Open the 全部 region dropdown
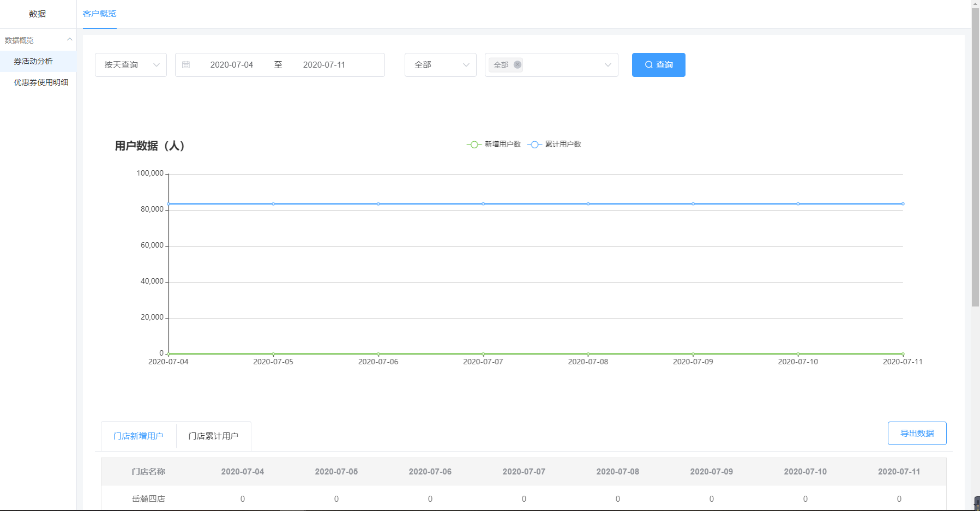Image resolution: width=980 pixels, height=511 pixels. 440,65
